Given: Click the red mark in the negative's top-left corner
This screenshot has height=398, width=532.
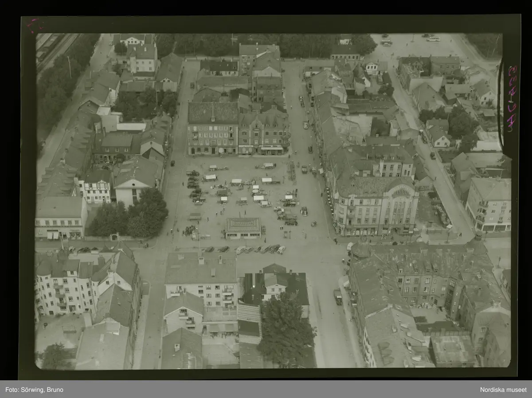Looking at the screenshot, I should 33,25.
